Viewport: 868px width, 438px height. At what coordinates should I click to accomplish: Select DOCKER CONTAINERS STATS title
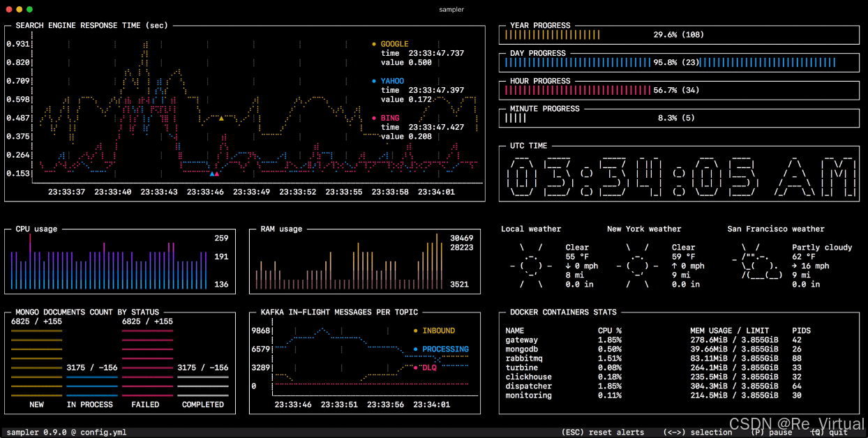pos(563,312)
